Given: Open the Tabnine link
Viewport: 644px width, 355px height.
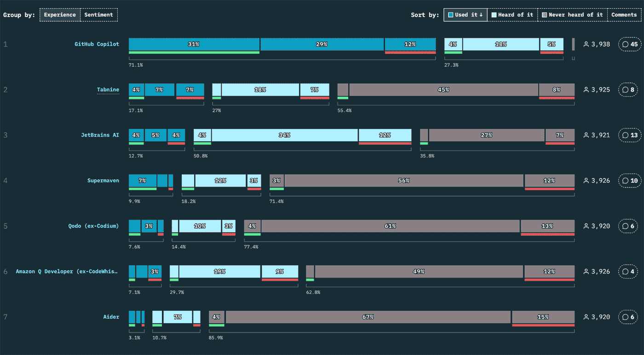Looking at the screenshot, I should [108, 90].
